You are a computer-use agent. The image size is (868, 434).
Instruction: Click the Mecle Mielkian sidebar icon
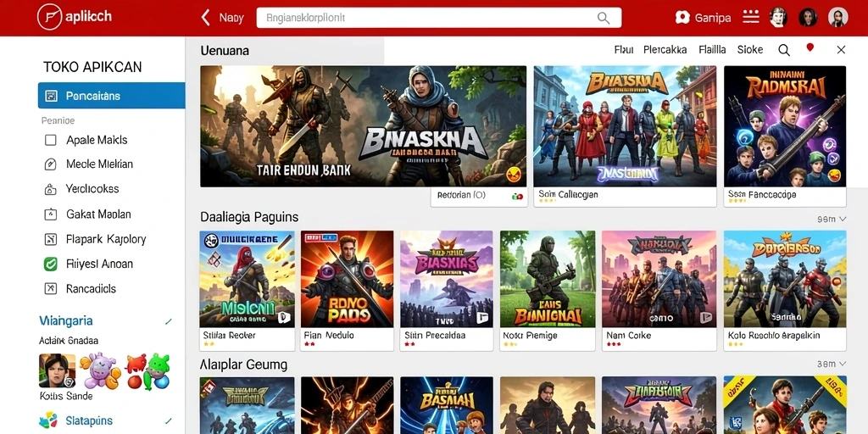(x=50, y=164)
